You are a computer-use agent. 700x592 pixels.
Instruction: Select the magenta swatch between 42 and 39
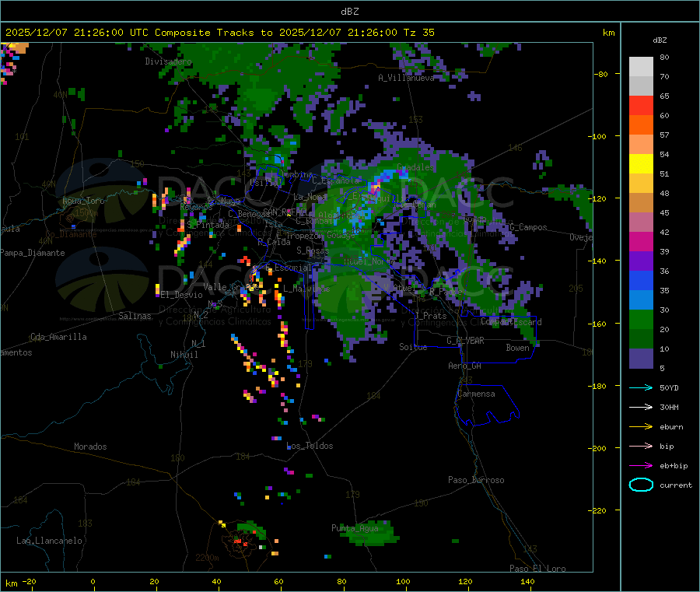641,241
